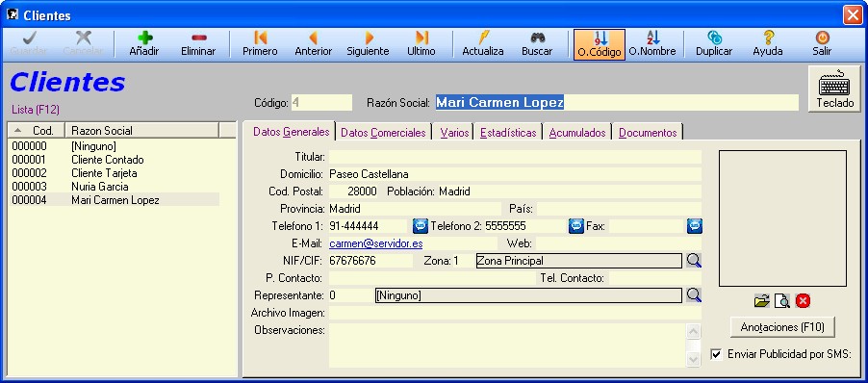Click the Población field with Madrid
This screenshot has height=383, width=868.
pyautogui.click(x=570, y=191)
